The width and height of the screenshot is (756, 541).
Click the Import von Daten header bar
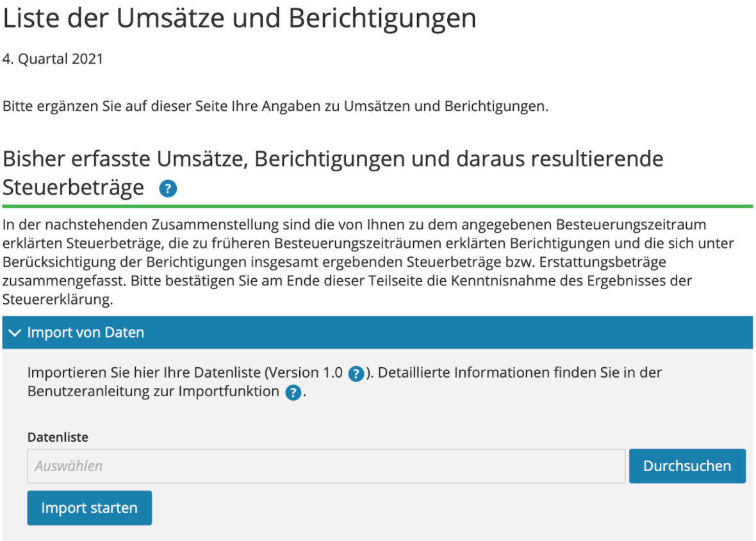377,333
